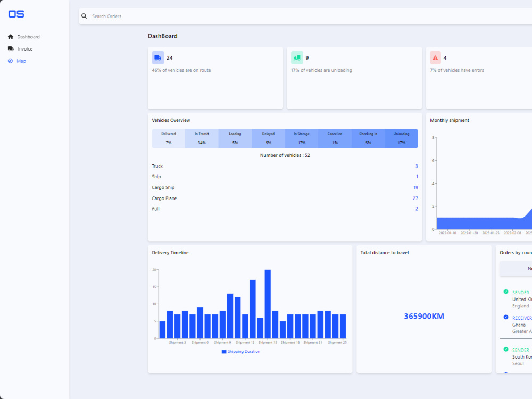Click the search magnifier icon
This screenshot has height=399, width=532.
pos(84,16)
